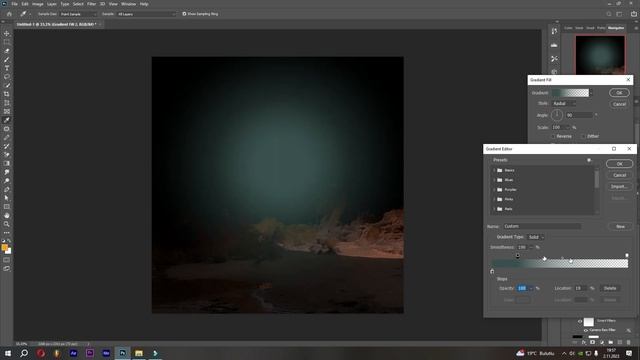Select the selected black opacity stop on gradient bar

coord(518,256)
